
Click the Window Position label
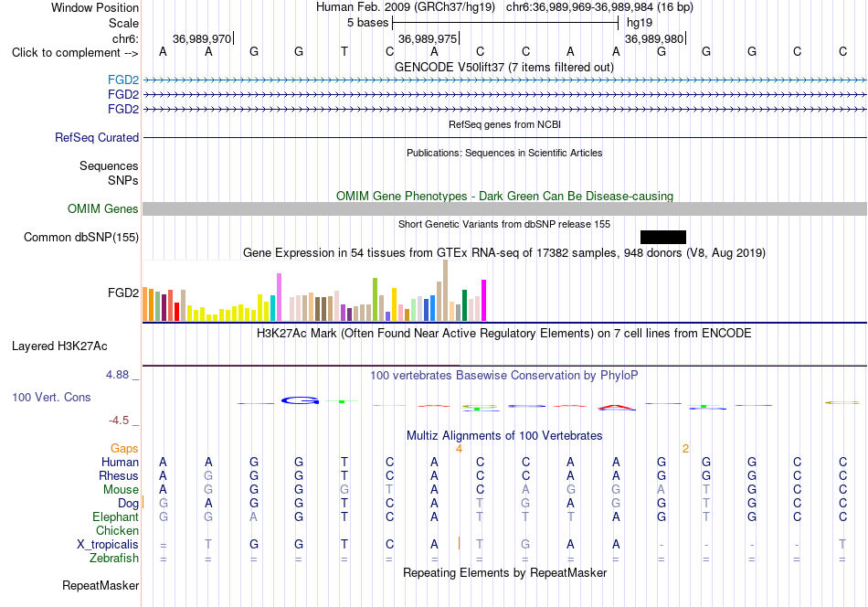95,7
